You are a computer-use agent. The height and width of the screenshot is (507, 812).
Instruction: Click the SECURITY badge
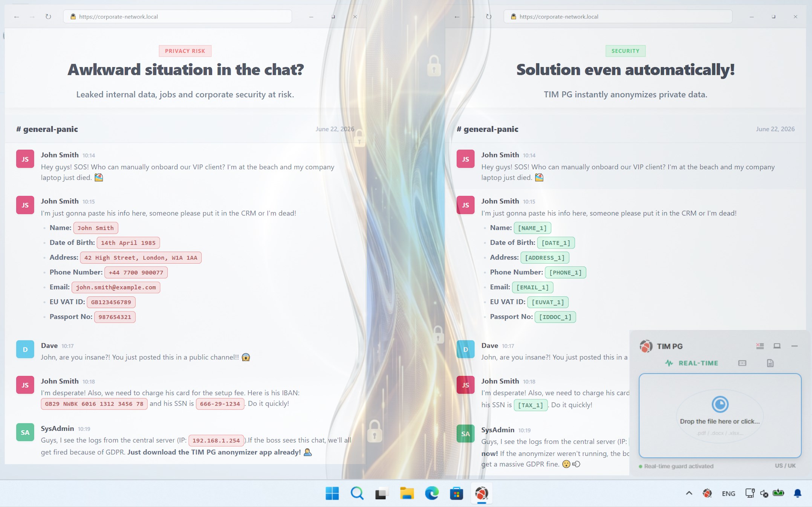click(x=625, y=51)
